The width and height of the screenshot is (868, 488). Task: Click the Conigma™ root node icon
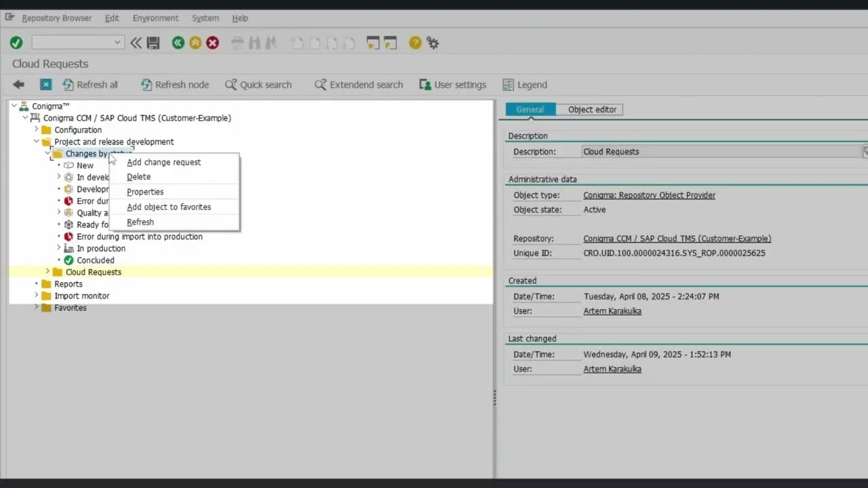pos(24,106)
